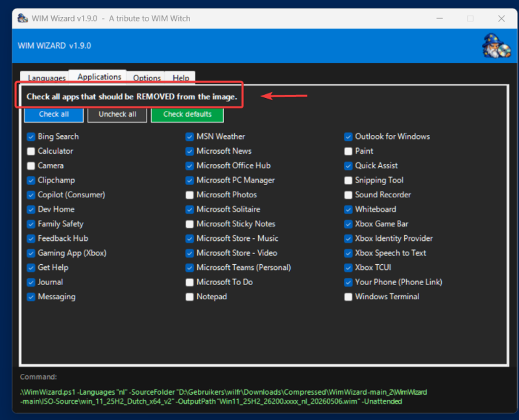Viewport: 519px width, 420px height.
Task: Uncheck Xbox Identity Provider
Action: (x=348, y=239)
